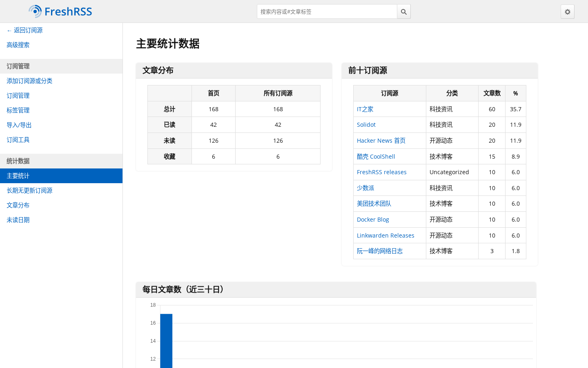Click the 文章数 column header
Image resolution: width=588 pixels, height=368 pixels.
coord(492,93)
